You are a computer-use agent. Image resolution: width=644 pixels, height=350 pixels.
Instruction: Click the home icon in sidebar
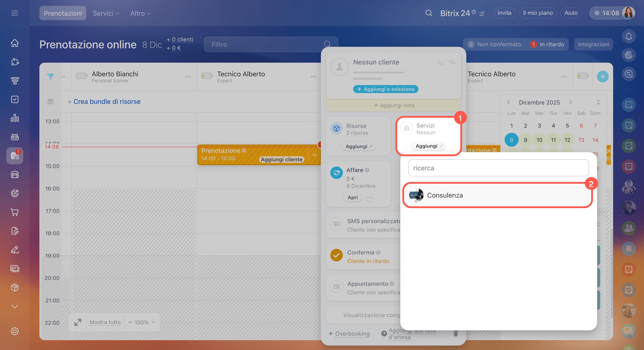pos(15,43)
